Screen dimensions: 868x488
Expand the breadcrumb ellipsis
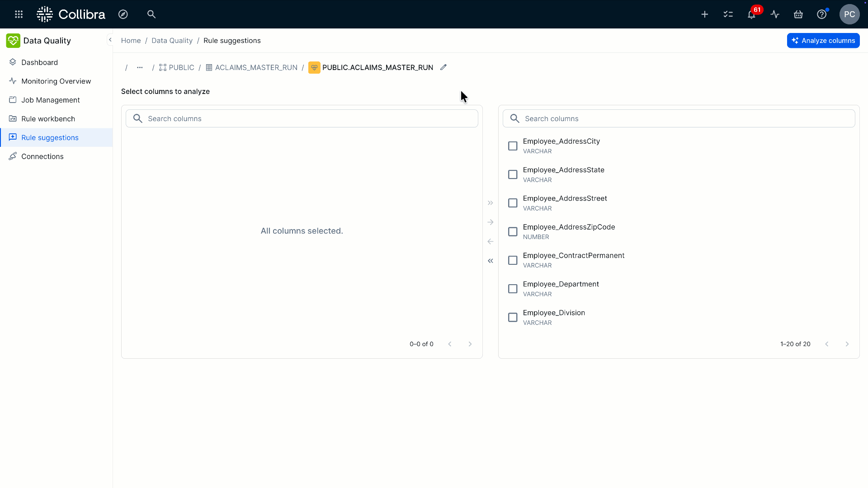(x=140, y=68)
